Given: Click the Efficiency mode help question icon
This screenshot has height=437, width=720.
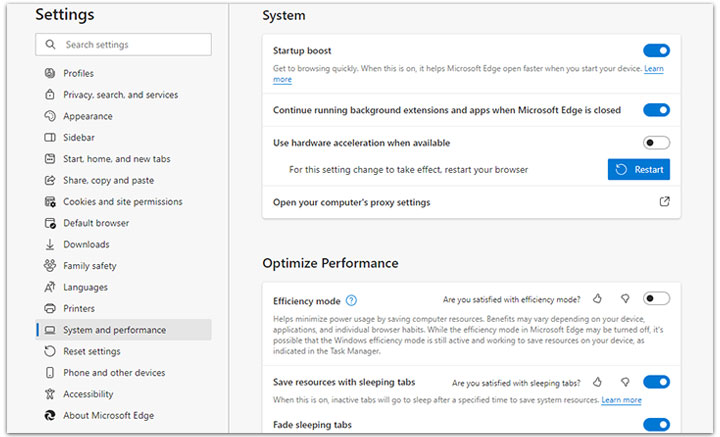Looking at the screenshot, I should [x=351, y=300].
